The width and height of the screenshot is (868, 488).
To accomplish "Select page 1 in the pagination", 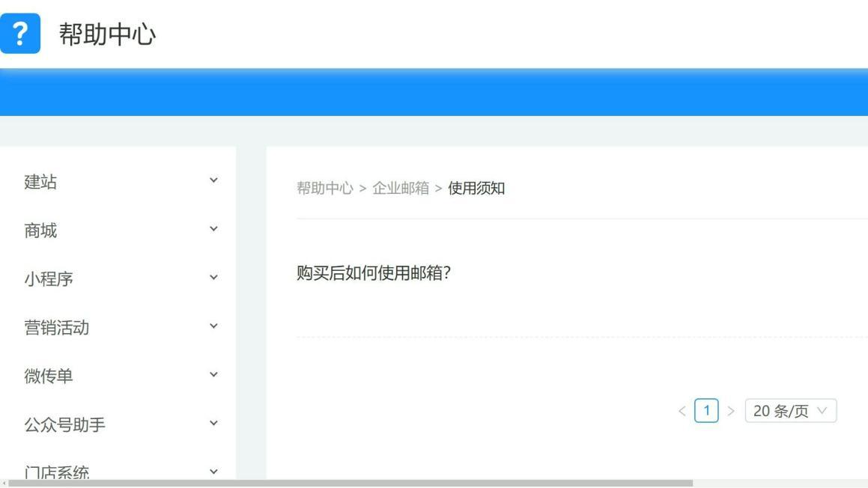I will click(705, 409).
